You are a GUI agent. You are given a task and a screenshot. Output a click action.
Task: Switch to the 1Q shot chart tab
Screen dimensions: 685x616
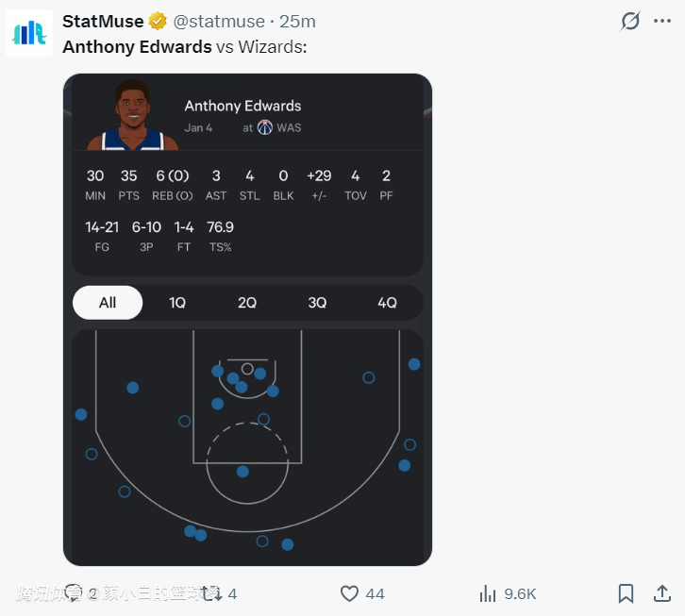tap(177, 303)
